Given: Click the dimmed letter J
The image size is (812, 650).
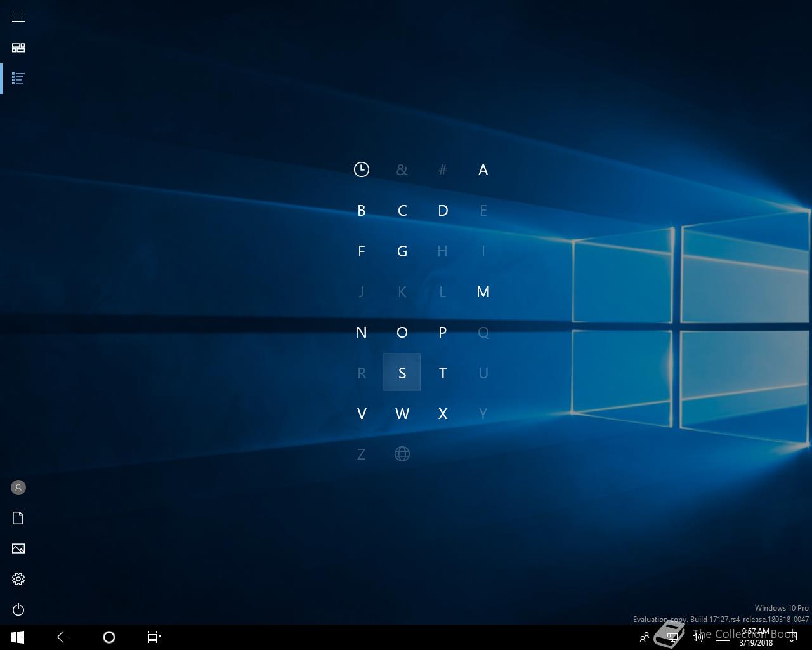Looking at the screenshot, I should pyautogui.click(x=362, y=291).
